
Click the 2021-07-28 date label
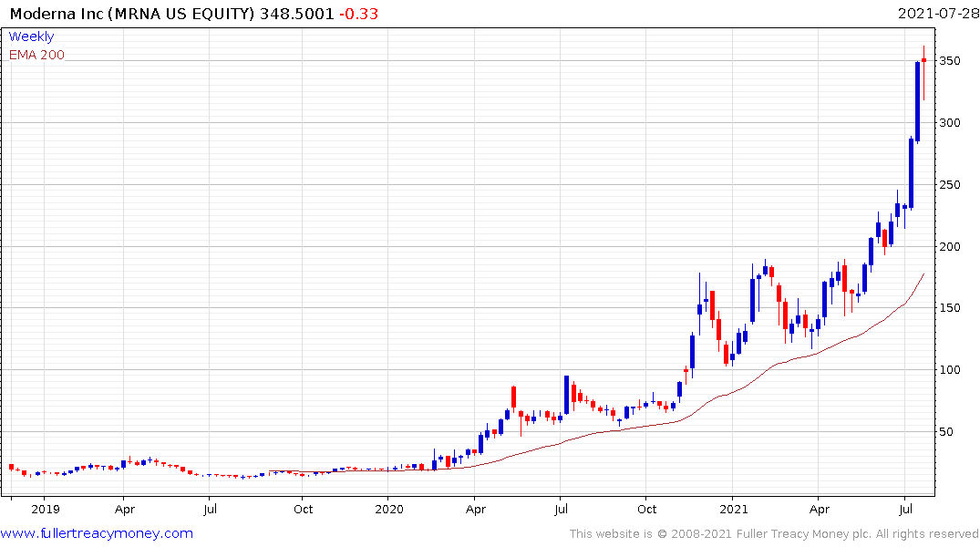[938, 14]
